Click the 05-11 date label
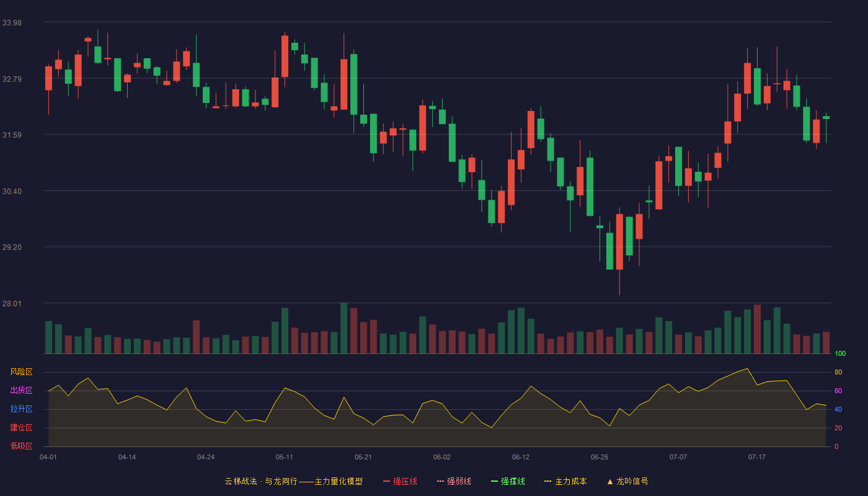 tap(285, 457)
